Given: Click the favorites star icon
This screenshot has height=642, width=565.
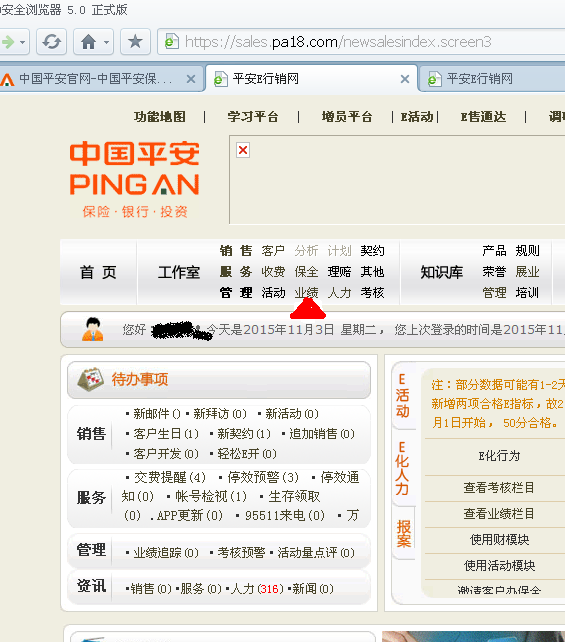Looking at the screenshot, I should pyautogui.click(x=135, y=41).
